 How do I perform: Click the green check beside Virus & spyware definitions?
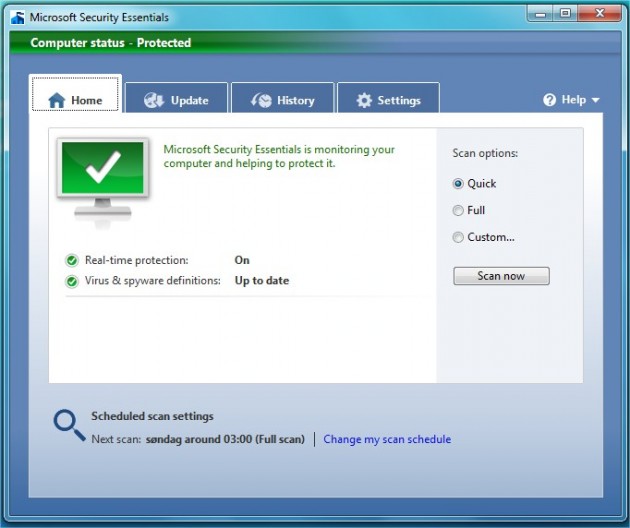[72, 281]
